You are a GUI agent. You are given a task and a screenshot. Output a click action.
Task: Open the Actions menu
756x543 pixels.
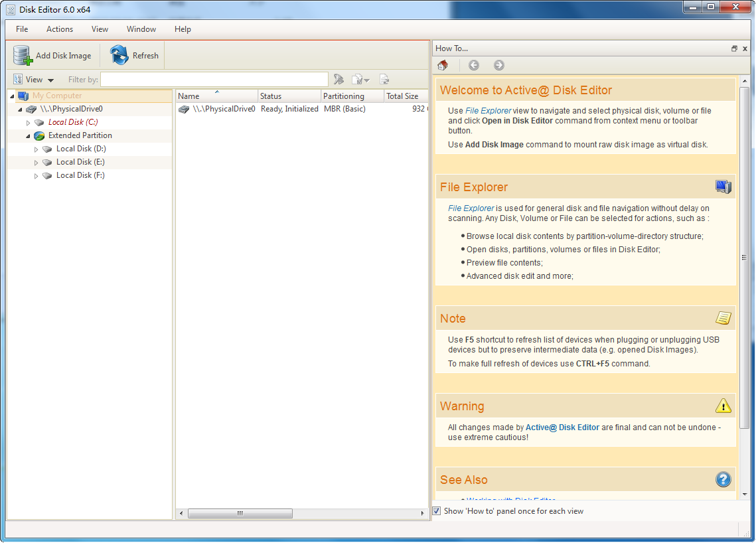click(x=60, y=29)
